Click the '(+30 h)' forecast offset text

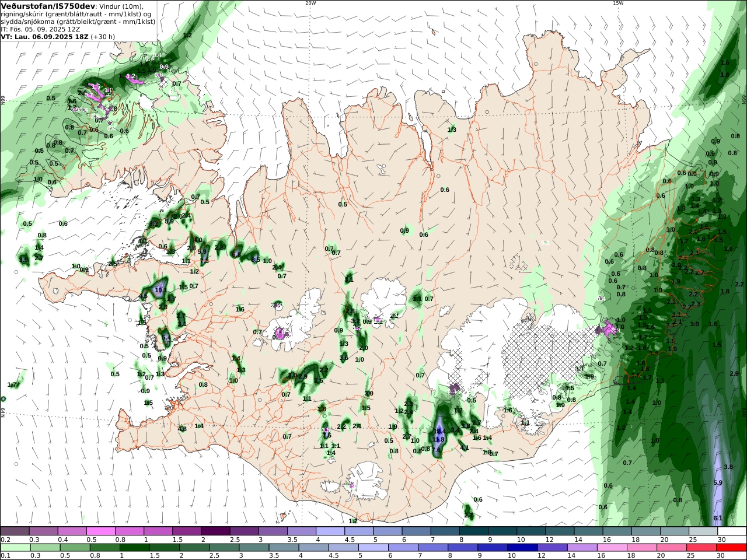tap(103, 36)
